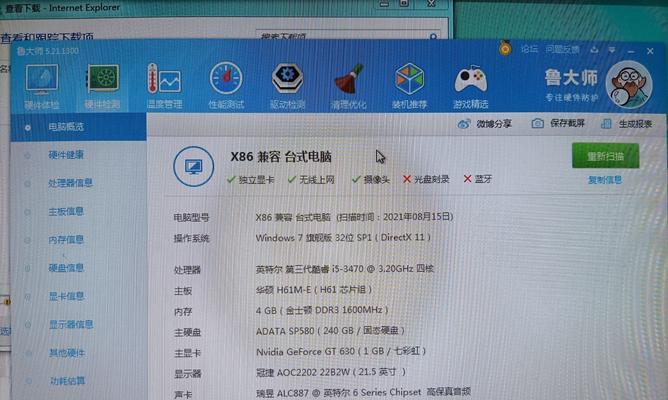Open 清理优化 broom cleanup icon
668x400 pixels.
tap(348, 86)
